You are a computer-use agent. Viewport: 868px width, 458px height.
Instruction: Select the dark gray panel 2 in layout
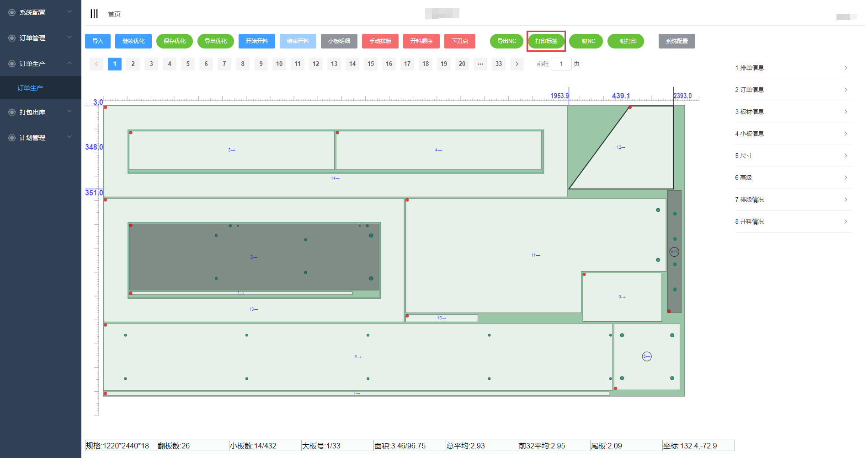tap(254, 257)
